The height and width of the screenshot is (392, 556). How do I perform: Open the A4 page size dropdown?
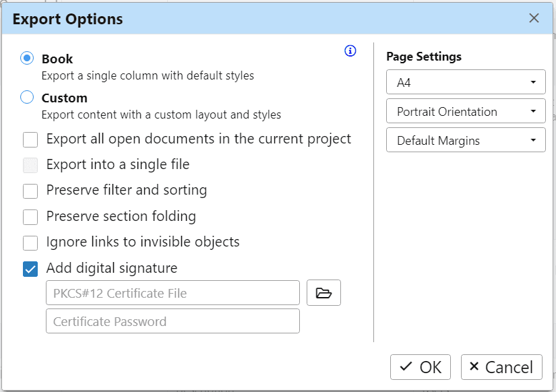coord(466,83)
